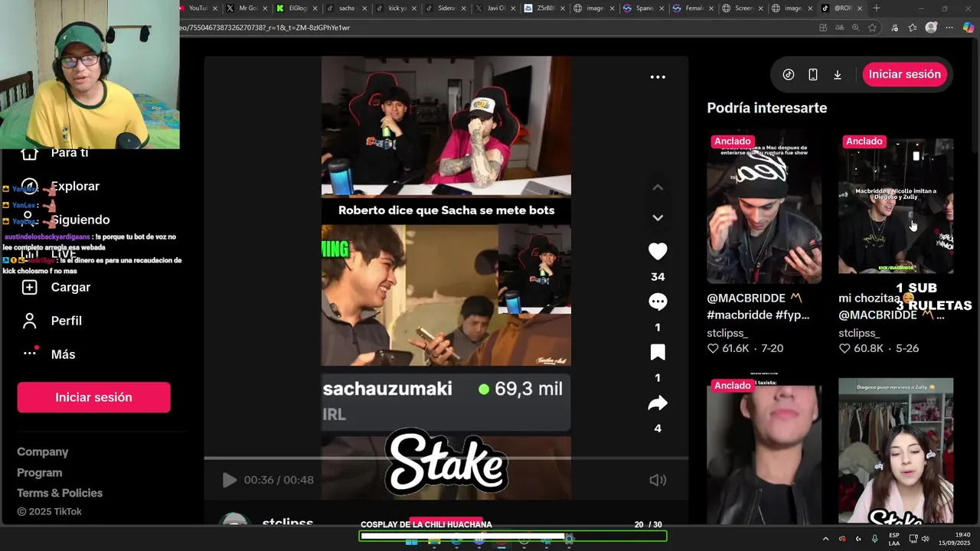Switch to the Spanish browser tab

(x=645, y=8)
